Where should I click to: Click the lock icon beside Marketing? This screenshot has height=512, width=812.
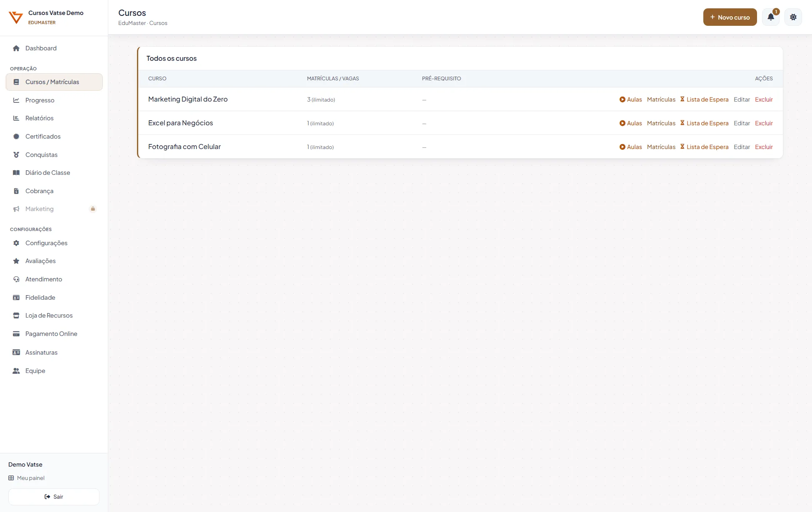pos(93,209)
